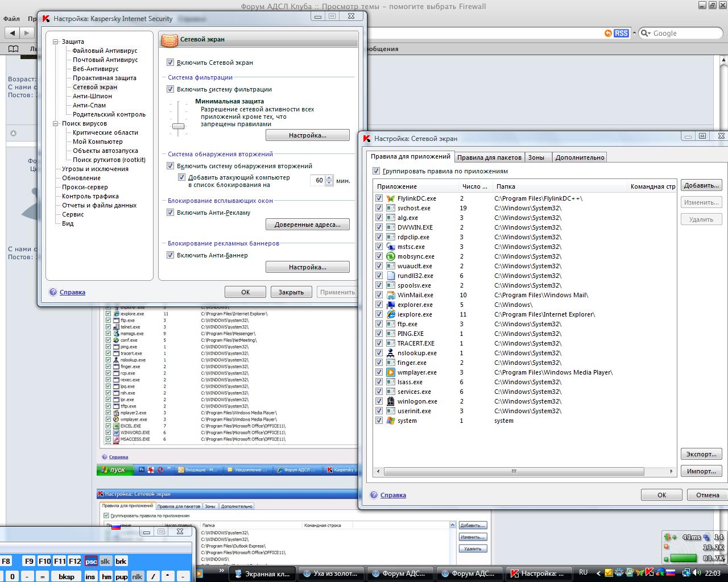This screenshot has width=728, height=582.
Task: Switch to the Правила для пакетов tab
Action: pos(489,157)
